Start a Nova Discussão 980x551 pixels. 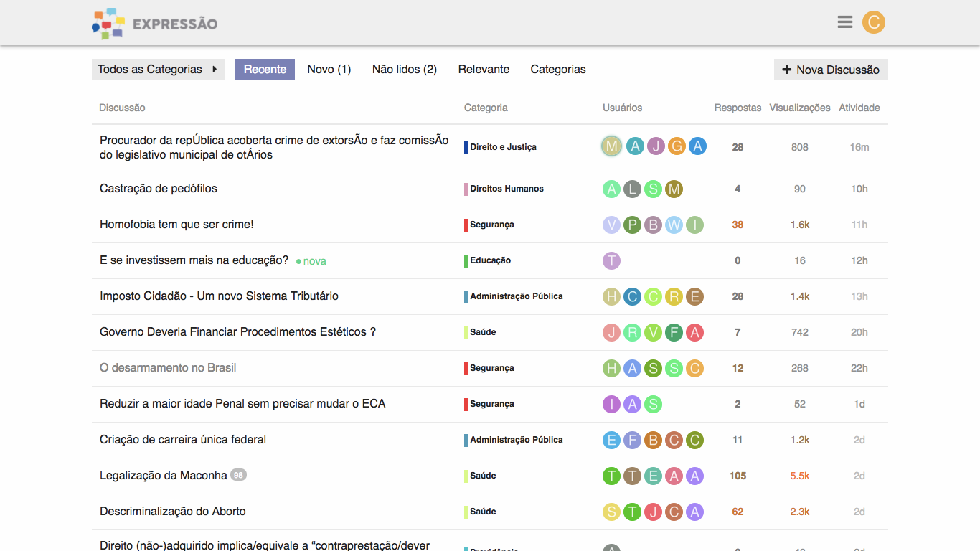coord(831,70)
